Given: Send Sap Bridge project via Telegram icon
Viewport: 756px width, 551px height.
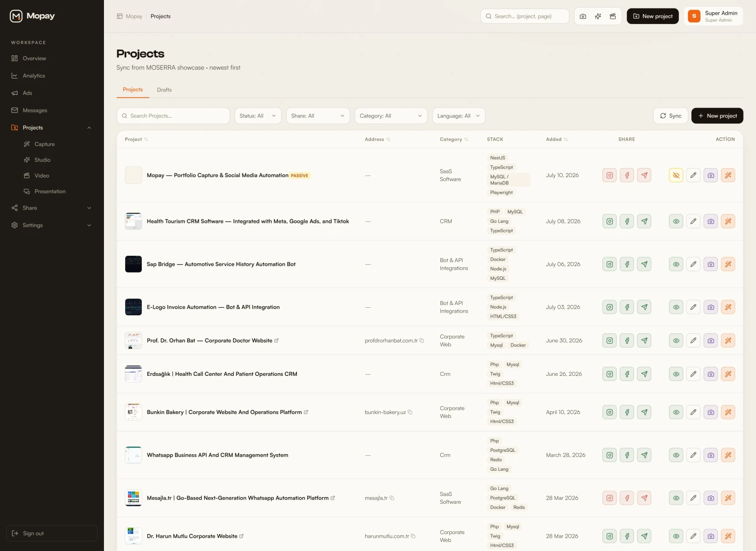Looking at the screenshot, I should [644, 264].
